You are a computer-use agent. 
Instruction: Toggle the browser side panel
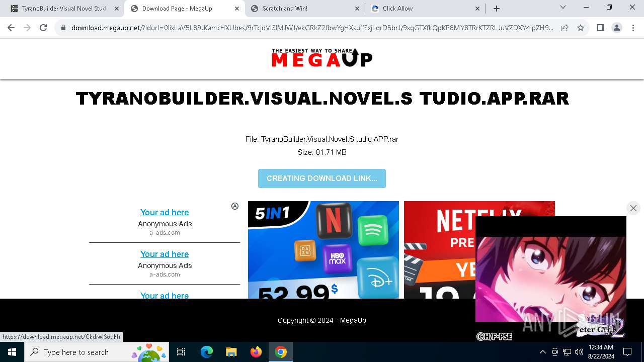tap(601, 28)
